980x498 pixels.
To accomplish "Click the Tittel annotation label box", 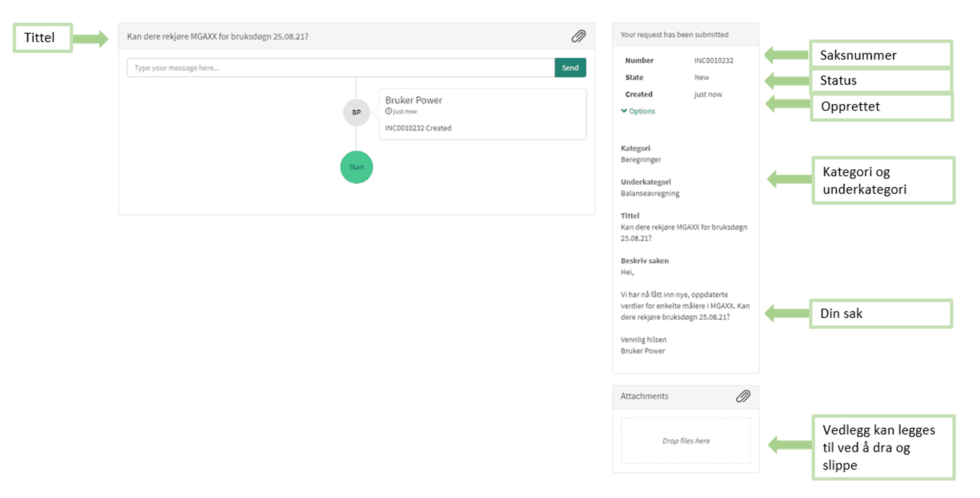I will (x=43, y=38).
